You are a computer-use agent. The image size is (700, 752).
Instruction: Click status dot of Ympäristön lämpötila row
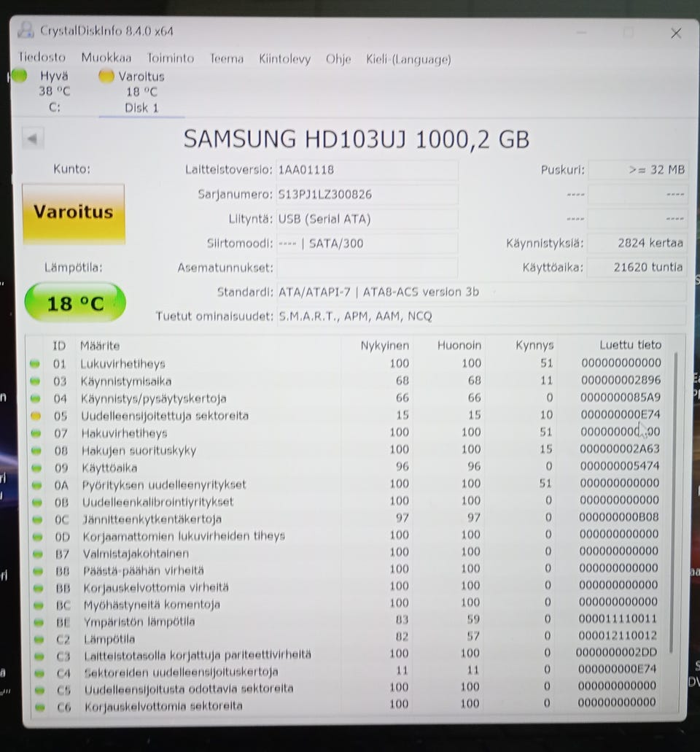(x=39, y=622)
